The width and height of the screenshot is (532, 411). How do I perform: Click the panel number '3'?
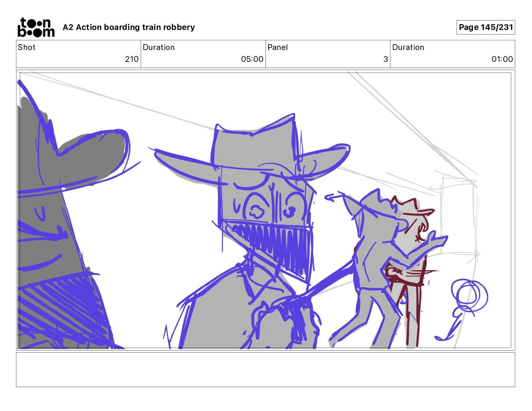pos(385,59)
